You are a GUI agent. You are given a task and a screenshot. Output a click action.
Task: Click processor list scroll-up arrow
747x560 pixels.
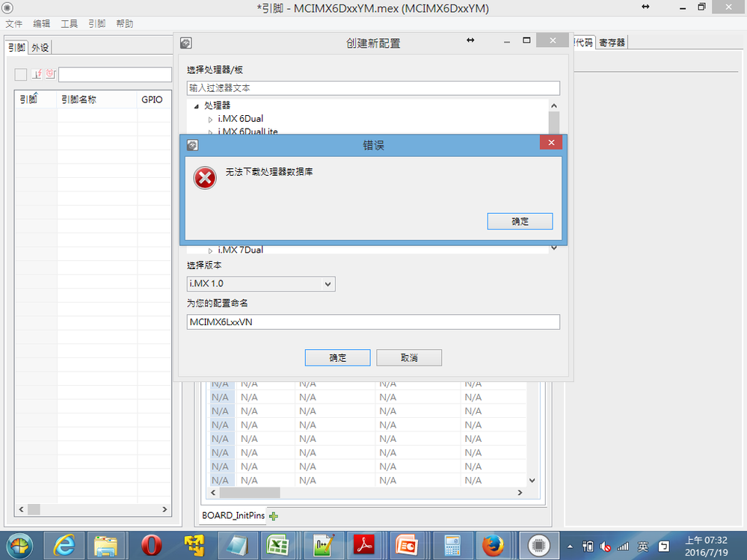coord(553,105)
